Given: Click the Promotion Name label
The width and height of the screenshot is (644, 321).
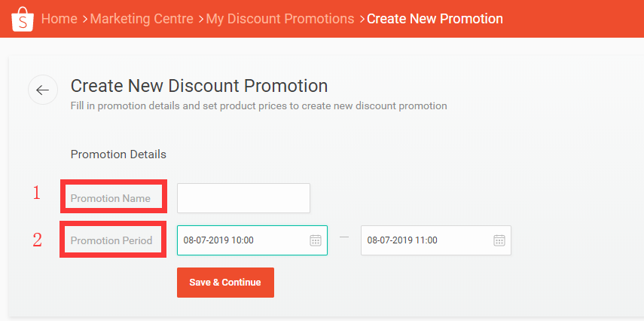Looking at the screenshot, I should [x=111, y=198].
